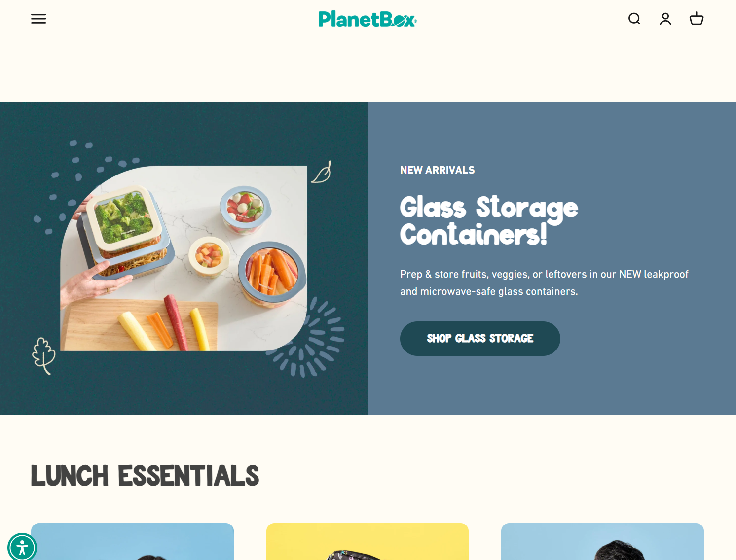Select the LUNCH ESSENTIALS section heading
The image size is (736, 560).
pos(145,476)
